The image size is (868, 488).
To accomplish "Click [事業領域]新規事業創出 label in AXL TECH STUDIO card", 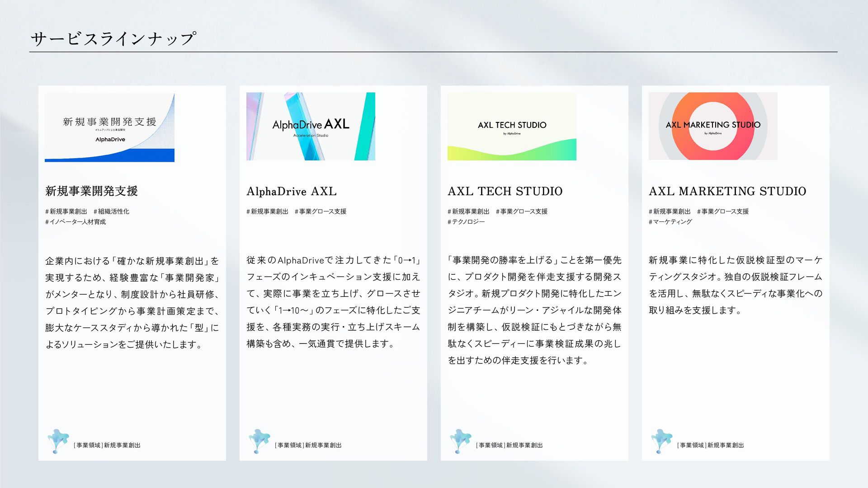I will tap(509, 446).
